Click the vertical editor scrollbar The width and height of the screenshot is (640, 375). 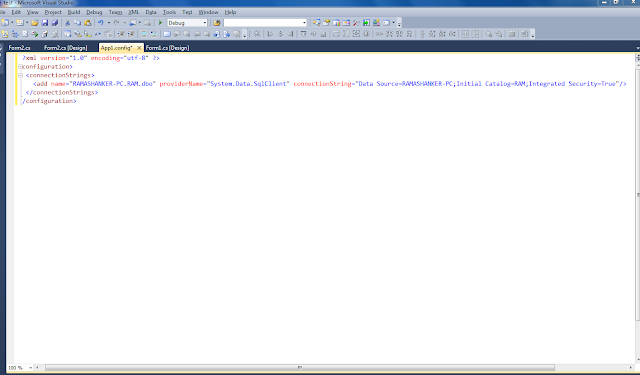(x=638, y=195)
